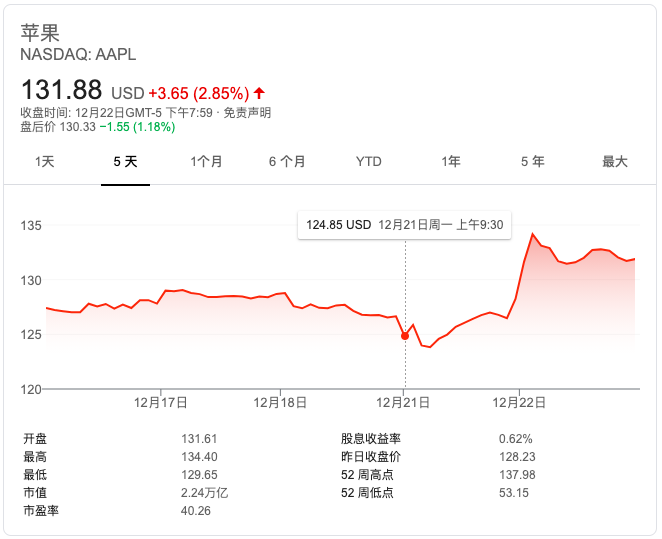Screen dimensions: 662x539
Task: Click the 52 周高点 value 137.98
Action: 516,474
